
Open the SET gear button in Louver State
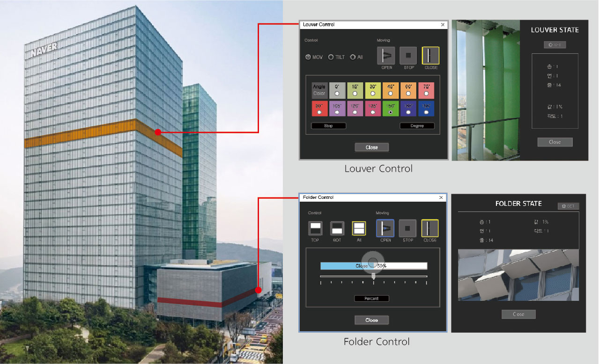(555, 45)
